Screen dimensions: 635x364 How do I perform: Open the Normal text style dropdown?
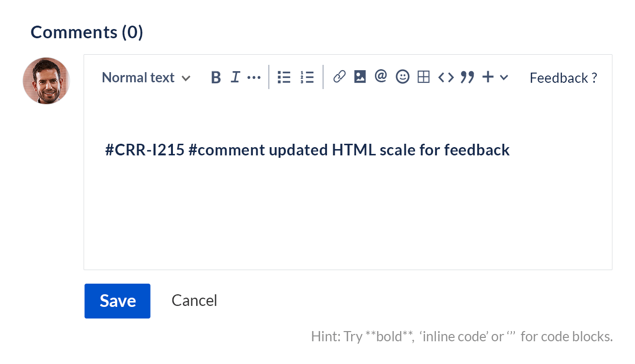[x=146, y=77]
